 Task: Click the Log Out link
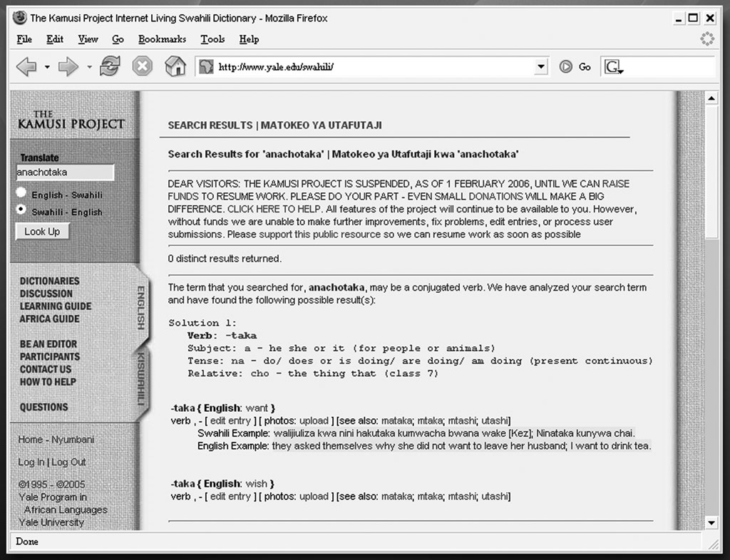coord(68,462)
